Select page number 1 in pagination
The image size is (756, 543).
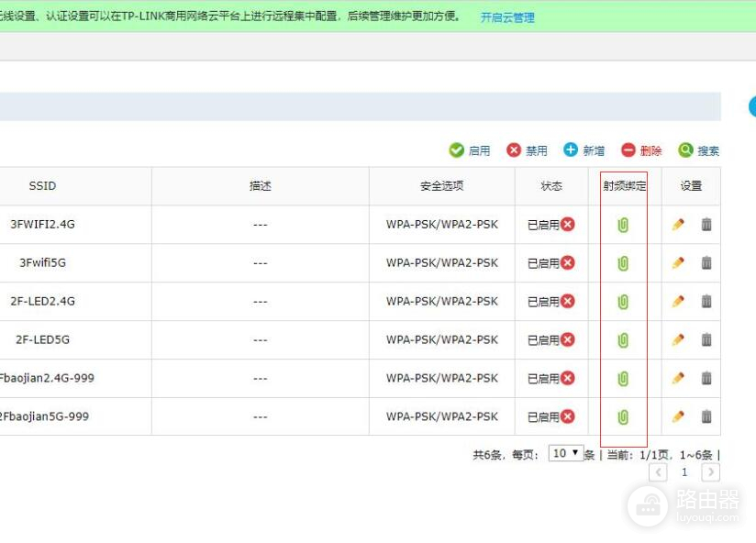point(684,471)
